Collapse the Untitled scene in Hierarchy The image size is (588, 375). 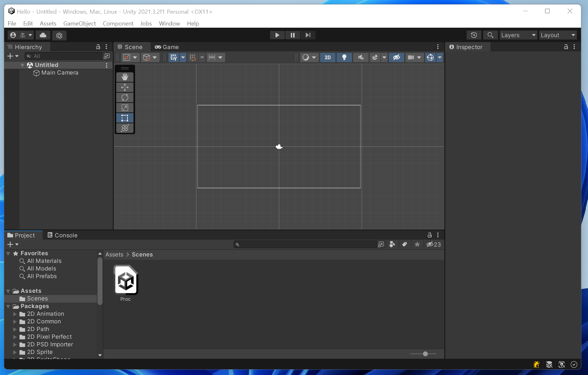tap(22, 65)
